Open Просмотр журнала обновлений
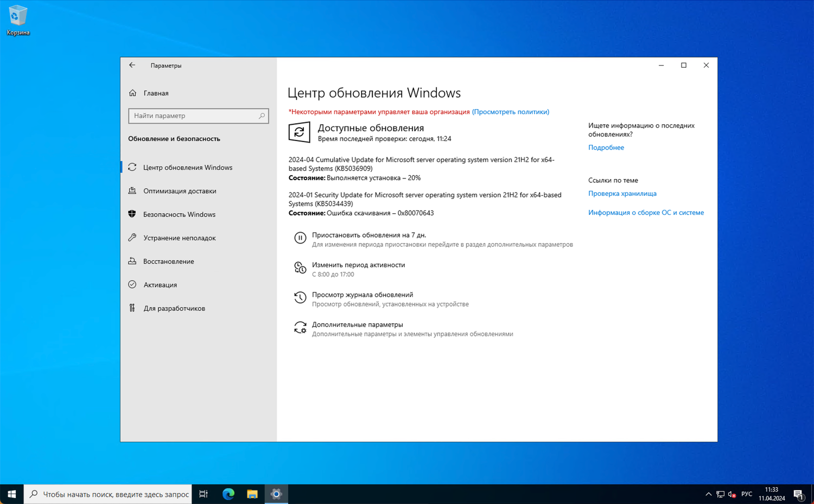Image resolution: width=814 pixels, height=504 pixels. [x=363, y=295]
